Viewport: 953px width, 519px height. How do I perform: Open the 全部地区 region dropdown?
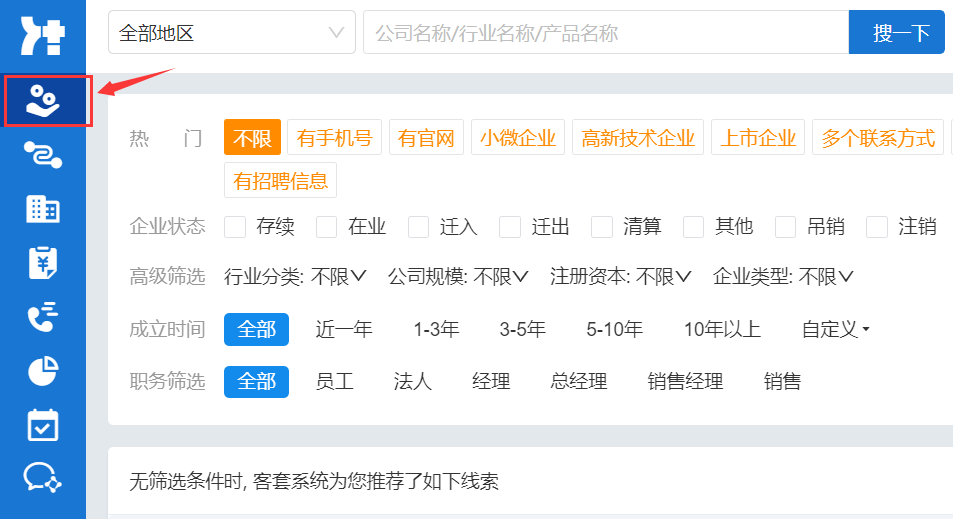[231, 33]
